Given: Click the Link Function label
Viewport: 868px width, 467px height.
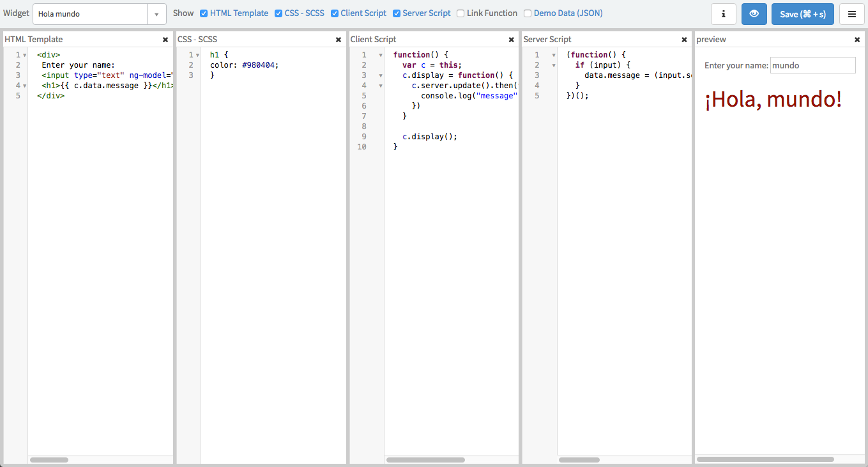Looking at the screenshot, I should pos(492,13).
